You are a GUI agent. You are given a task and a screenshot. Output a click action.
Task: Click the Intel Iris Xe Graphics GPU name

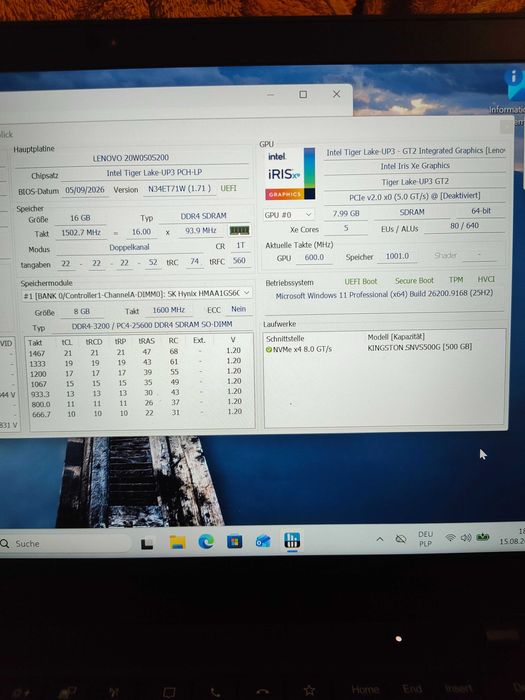tap(415, 166)
